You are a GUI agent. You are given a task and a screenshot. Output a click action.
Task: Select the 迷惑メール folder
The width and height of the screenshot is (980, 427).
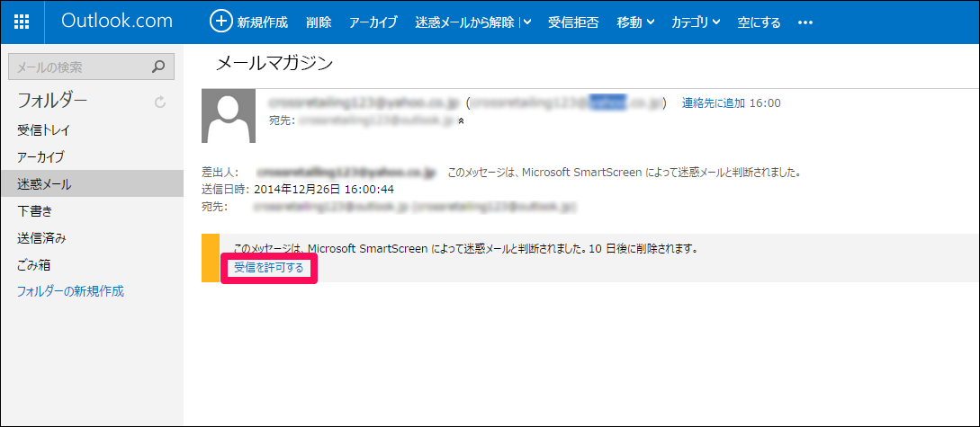(x=43, y=184)
